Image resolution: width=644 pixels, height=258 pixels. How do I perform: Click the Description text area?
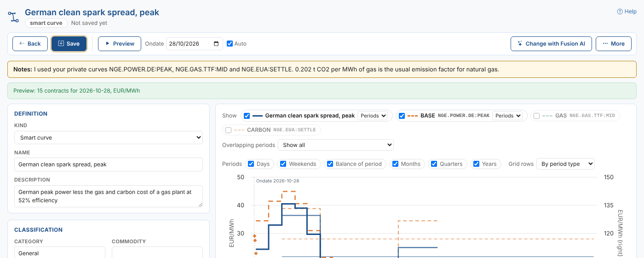coord(109,196)
